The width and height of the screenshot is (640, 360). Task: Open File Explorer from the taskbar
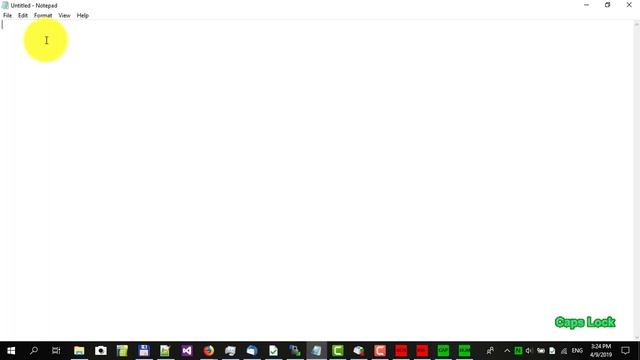[x=79, y=351]
